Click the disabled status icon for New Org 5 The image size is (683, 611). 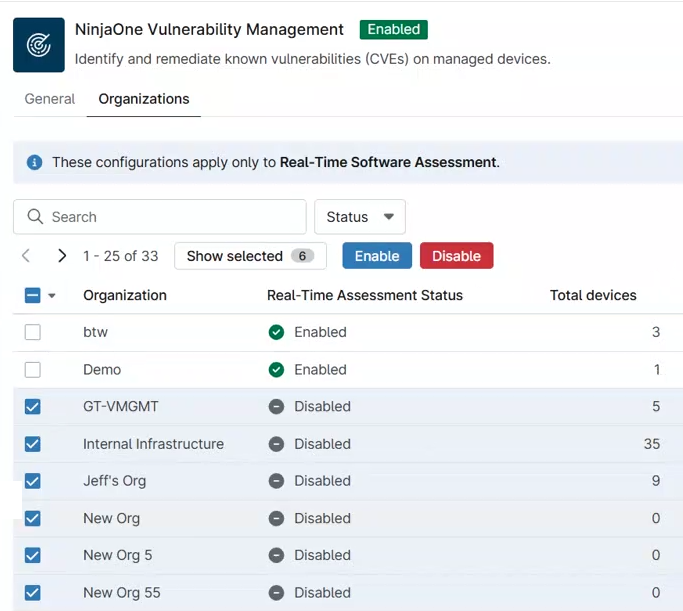click(276, 555)
